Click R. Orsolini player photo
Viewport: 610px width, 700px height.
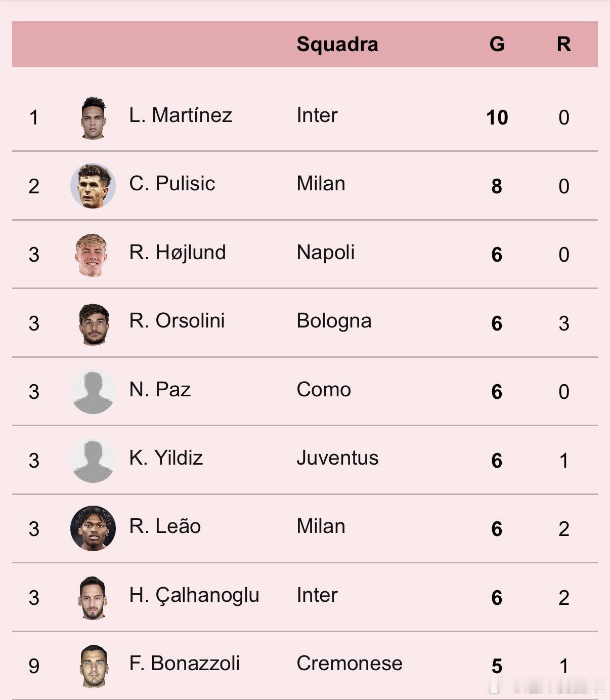click(x=94, y=323)
